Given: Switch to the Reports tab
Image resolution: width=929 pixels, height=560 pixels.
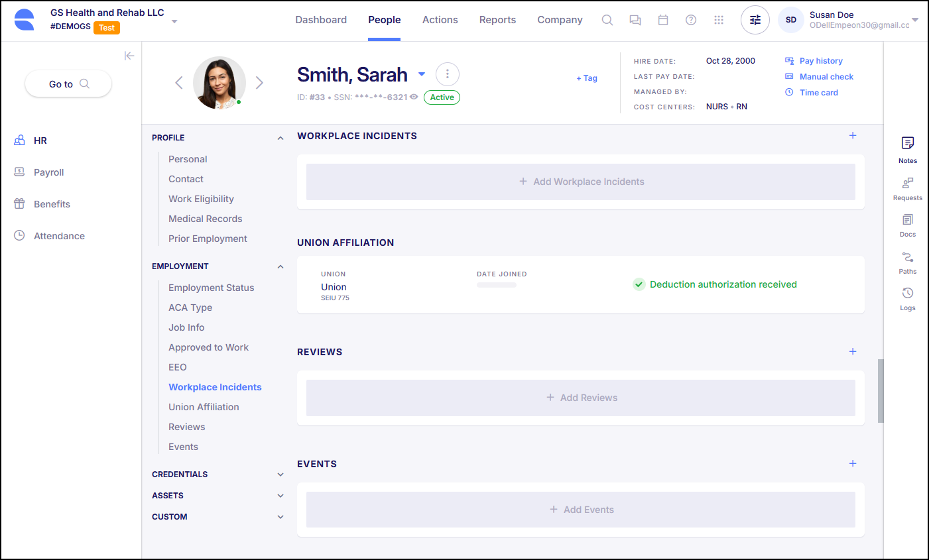Looking at the screenshot, I should [497, 20].
